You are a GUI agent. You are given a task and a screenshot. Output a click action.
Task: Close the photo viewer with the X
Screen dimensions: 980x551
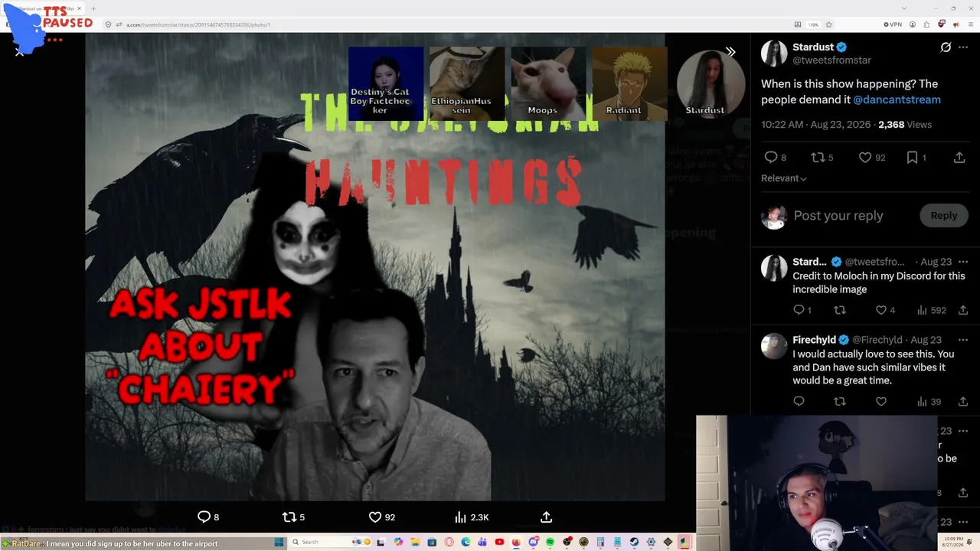pyautogui.click(x=19, y=52)
